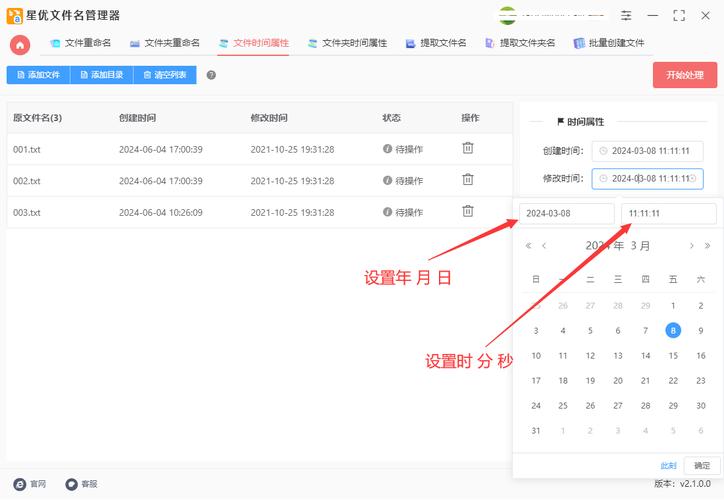Screen dimensions: 724x500
Task: Open the help question mark icon
Action: 211,75
